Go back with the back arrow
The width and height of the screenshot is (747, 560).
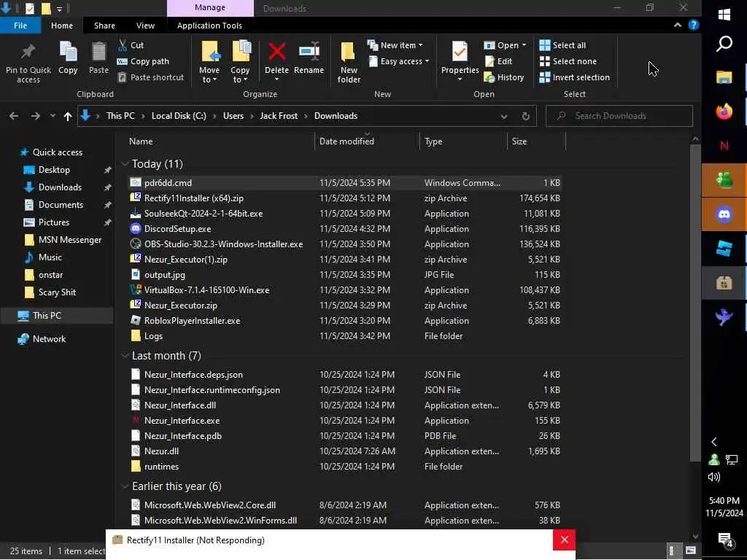[x=14, y=116]
